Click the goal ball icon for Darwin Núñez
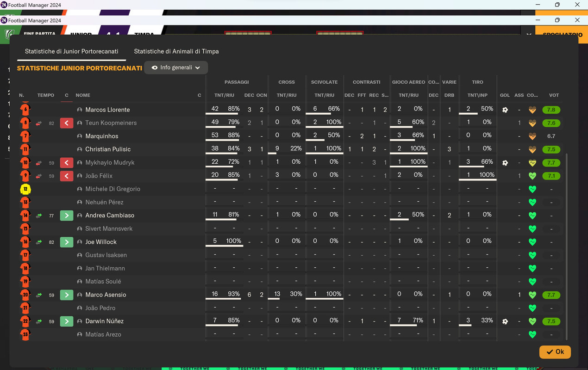The image size is (588, 370). click(505, 321)
